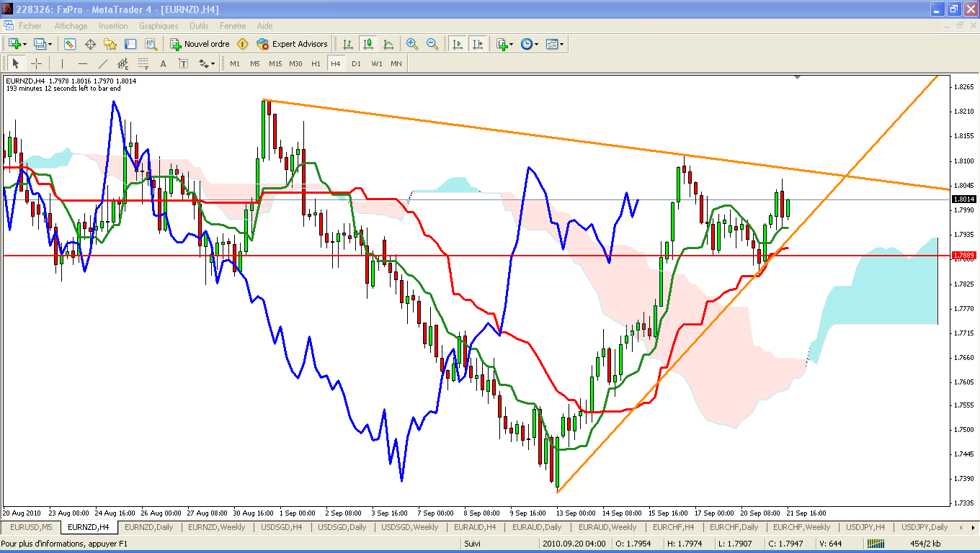Select the Fibonacci retracement tool

(143, 63)
